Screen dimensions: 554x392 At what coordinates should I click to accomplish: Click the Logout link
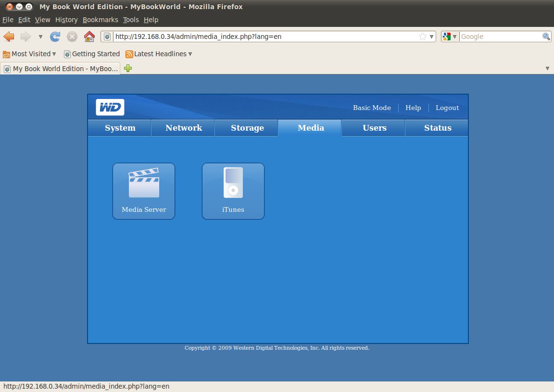point(447,108)
